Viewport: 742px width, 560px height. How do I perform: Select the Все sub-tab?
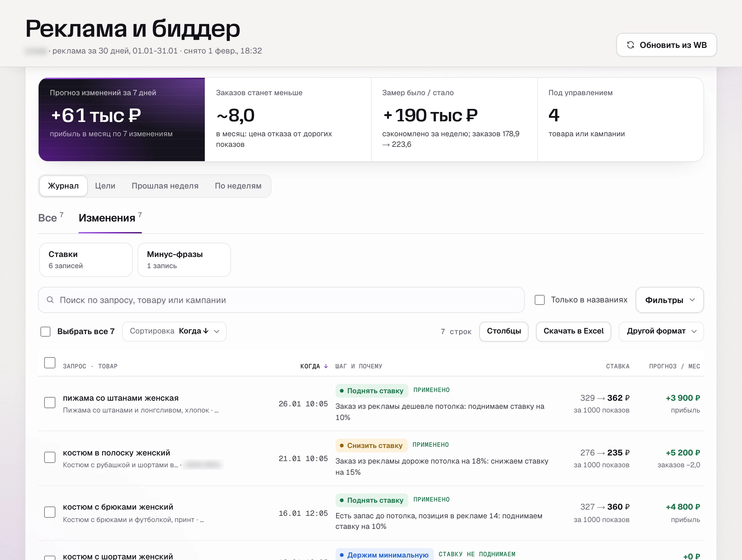[x=51, y=218]
